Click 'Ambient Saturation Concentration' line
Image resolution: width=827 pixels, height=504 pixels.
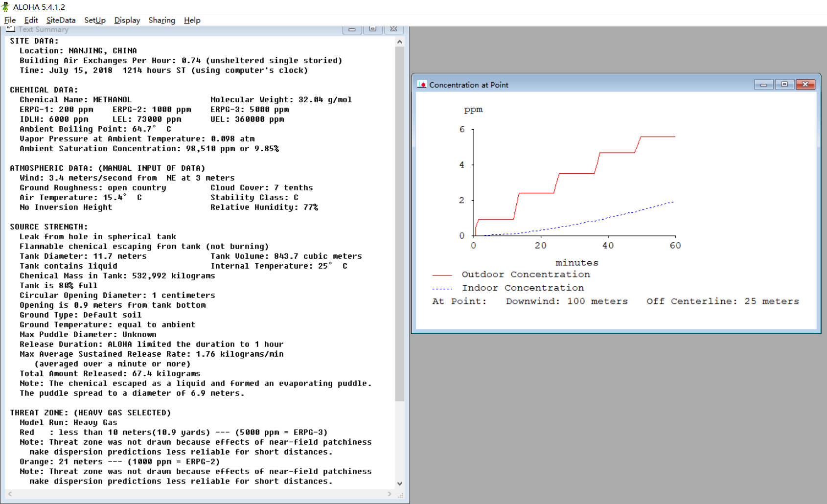click(149, 149)
